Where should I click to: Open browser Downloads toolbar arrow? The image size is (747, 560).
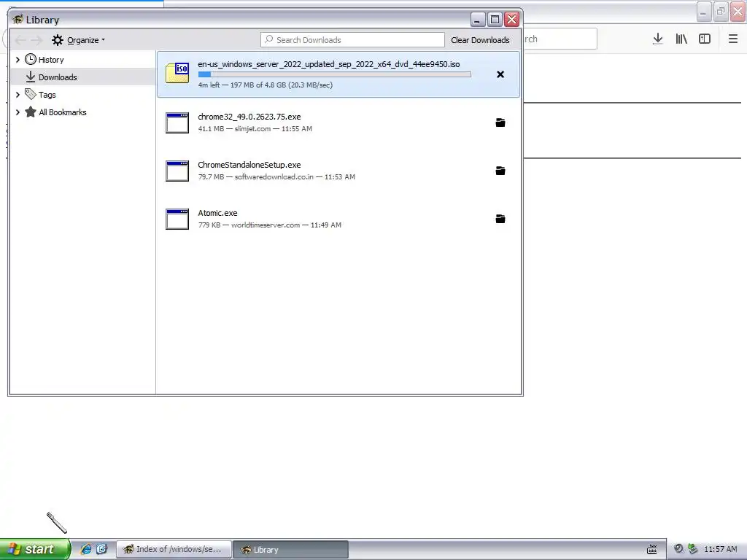(657, 39)
